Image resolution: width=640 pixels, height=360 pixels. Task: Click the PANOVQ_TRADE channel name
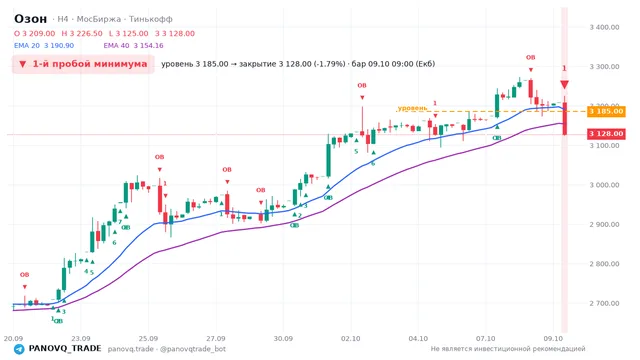tap(65, 349)
